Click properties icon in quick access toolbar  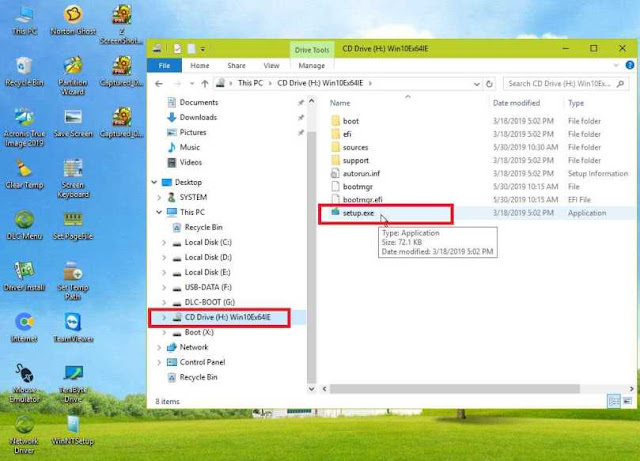tap(177, 49)
